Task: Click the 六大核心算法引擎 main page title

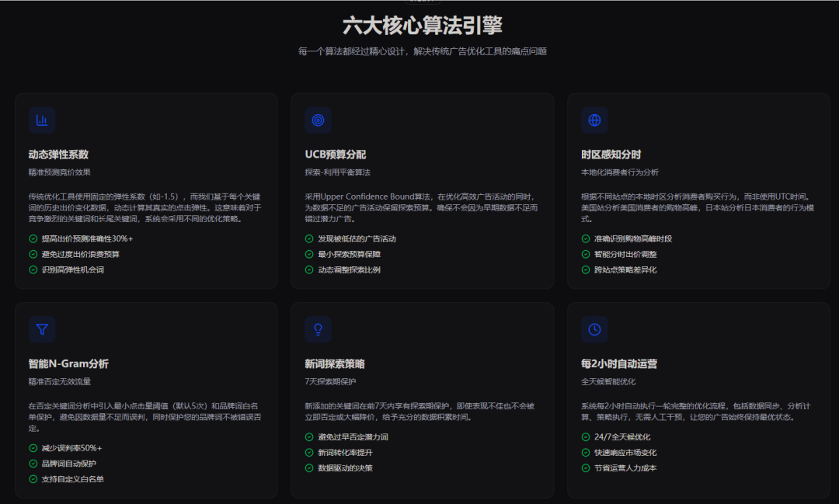Action: coord(422,26)
